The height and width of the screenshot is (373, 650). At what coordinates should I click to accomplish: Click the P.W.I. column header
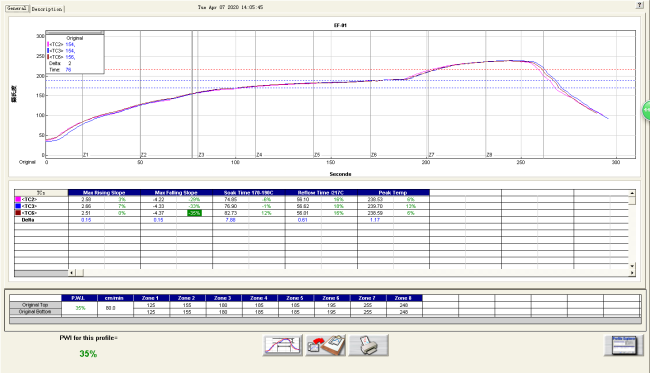click(x=79, y=298)
